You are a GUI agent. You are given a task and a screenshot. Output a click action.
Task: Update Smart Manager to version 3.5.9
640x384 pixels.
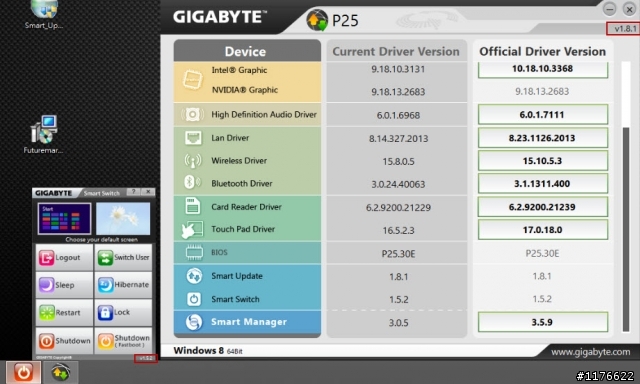(x=542, y=322)
